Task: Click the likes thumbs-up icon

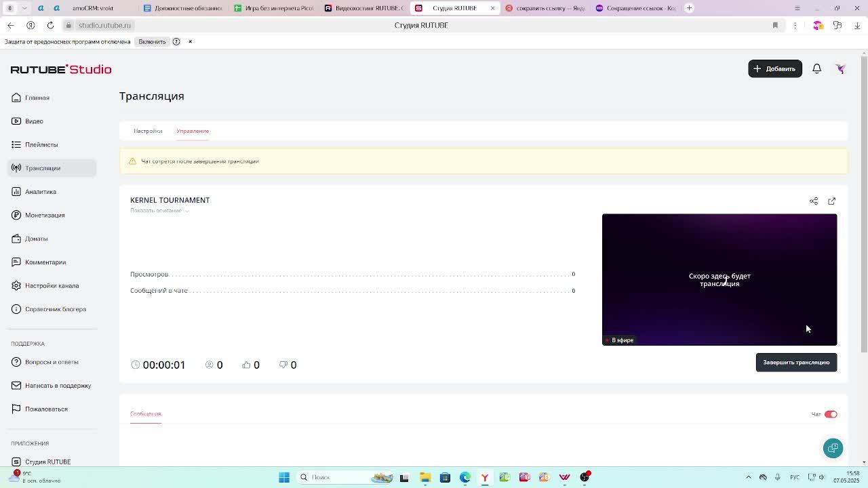Action: (x=246, y=365)
